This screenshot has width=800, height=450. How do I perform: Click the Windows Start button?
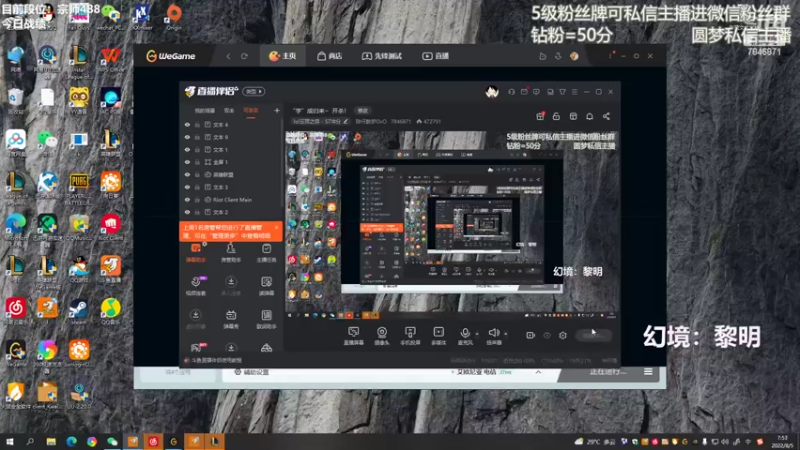pos(9,441)
